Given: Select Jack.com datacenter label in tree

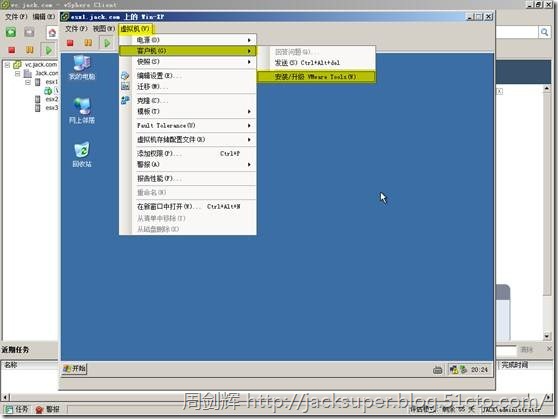Looking at the screenshot, I should (x=46, y=73).
